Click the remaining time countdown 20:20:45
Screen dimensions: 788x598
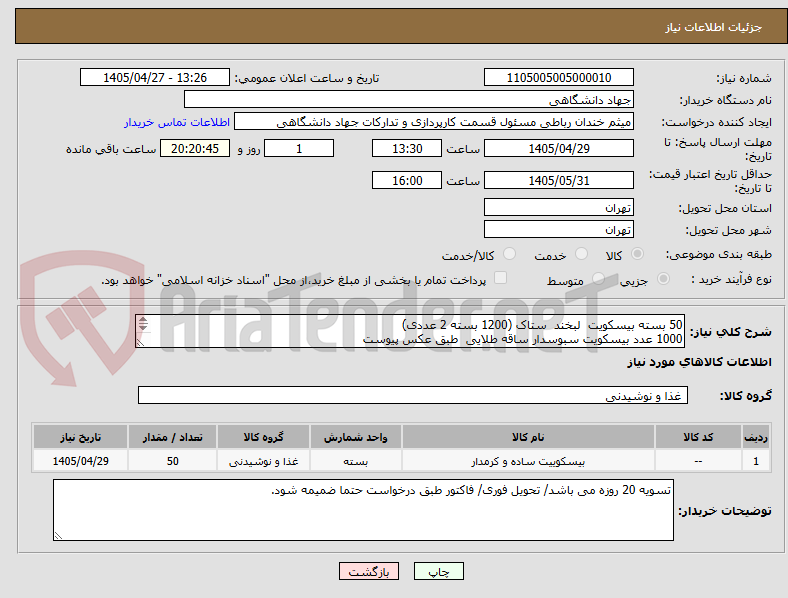[195, 148]
